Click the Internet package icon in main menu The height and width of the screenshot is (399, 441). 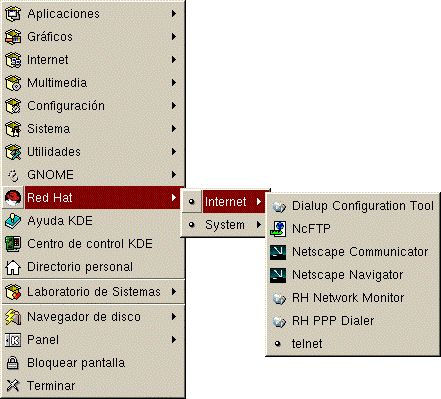(x=13, y=60)
